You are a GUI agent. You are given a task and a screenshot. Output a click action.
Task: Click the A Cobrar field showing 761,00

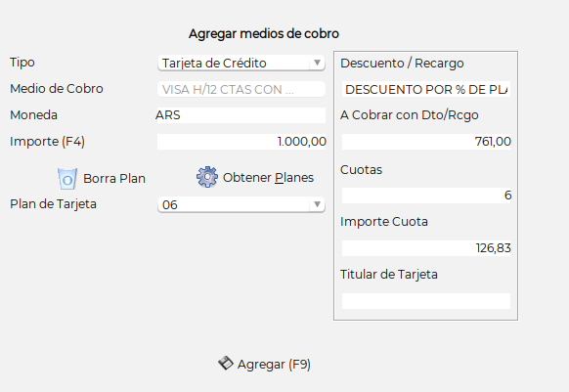pyautogui.click(x=426, y=142)
